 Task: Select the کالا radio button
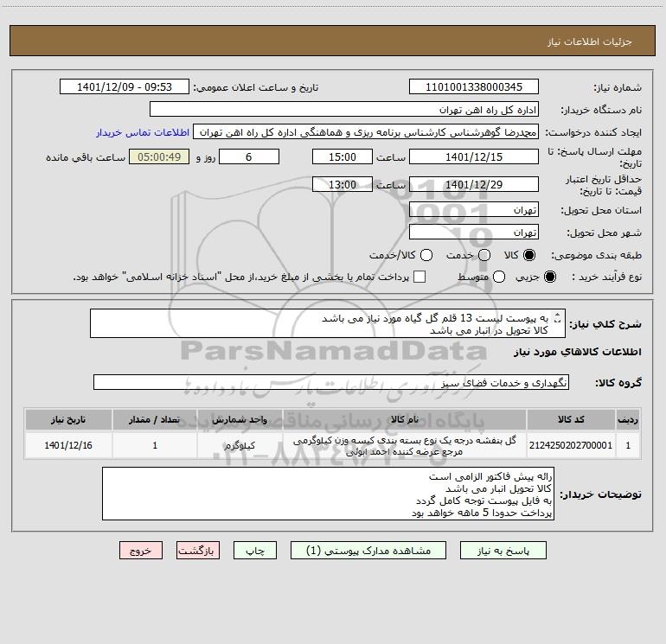(529, 255)
